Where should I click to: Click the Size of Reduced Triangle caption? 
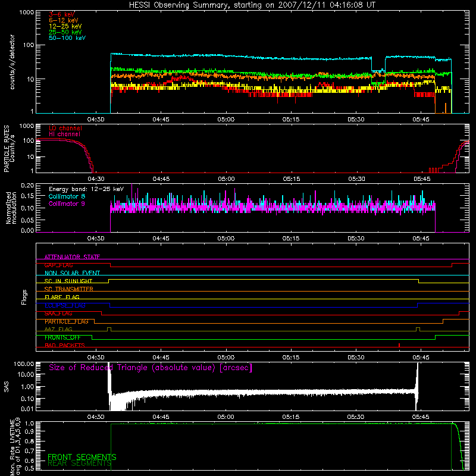click(151, 368)
